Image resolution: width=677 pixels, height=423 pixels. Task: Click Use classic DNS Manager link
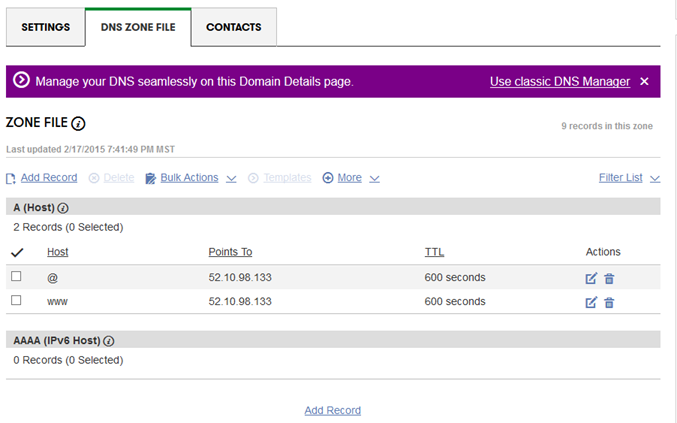(x=560, y=82)
